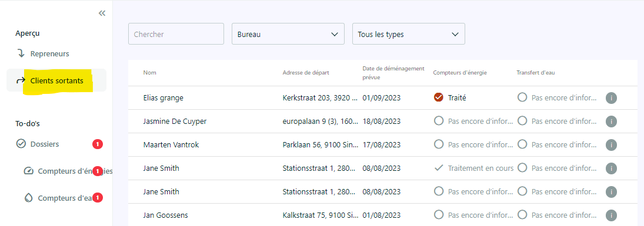Collapse the sidebar with the double chevron
Viewport: 644px width, 226px height.
(102, 13)
